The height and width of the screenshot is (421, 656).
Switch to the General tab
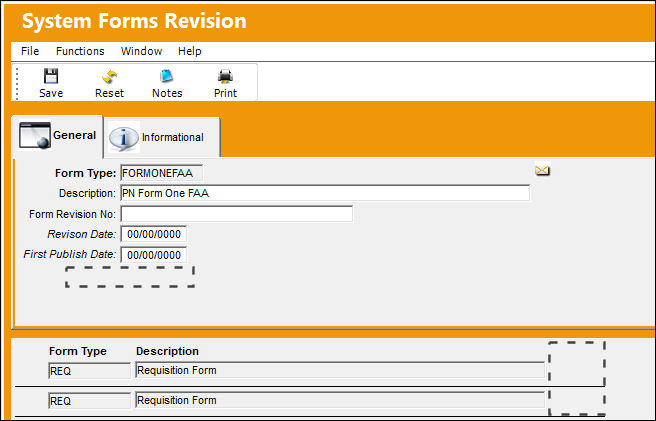(57, 136)
